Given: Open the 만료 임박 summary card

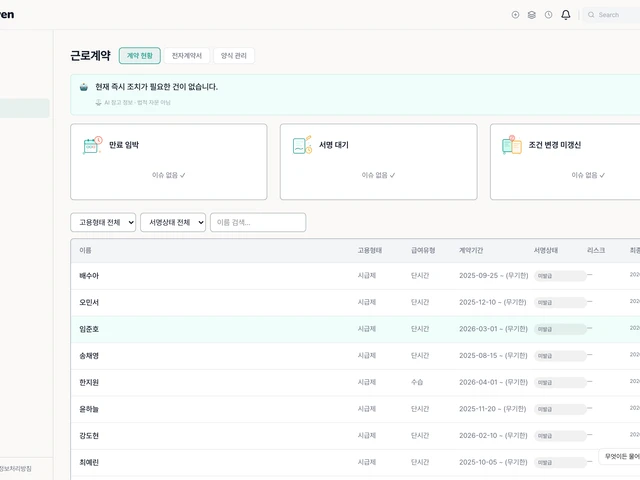Looking at the screenshot, I should click(x=169, y=162).
